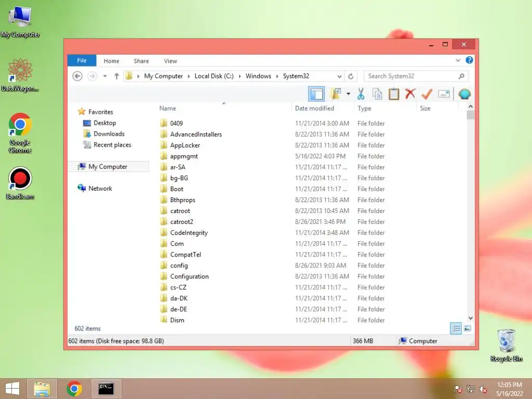The height and width of the screenshot is (399, 532).
Task: Select the Bandicam desktop shortcut
Action: point(20,183)
